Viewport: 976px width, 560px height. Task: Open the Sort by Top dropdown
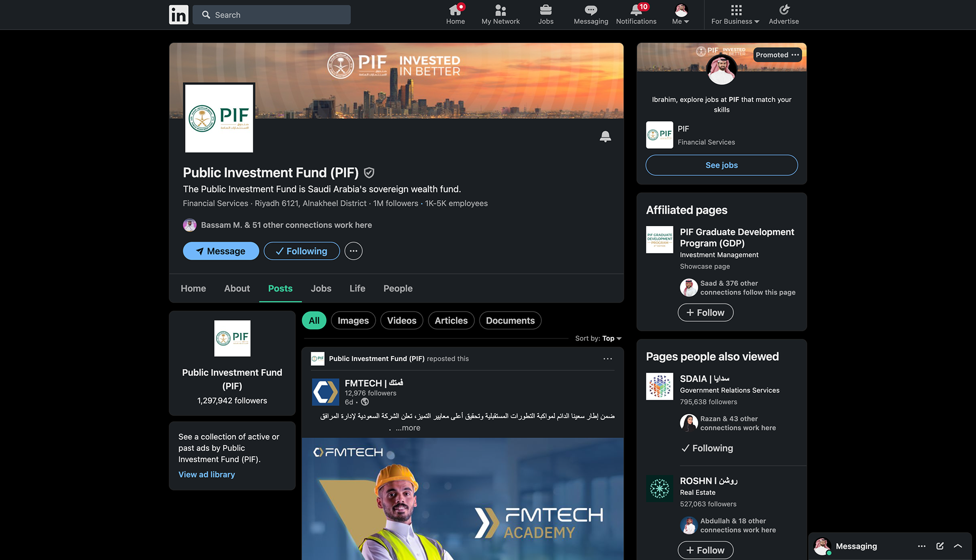click(x=598, y=338)
